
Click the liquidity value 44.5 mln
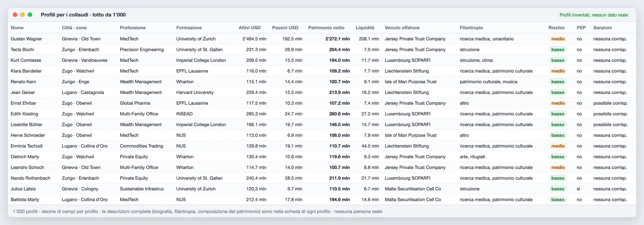click(x=370, y=146)
